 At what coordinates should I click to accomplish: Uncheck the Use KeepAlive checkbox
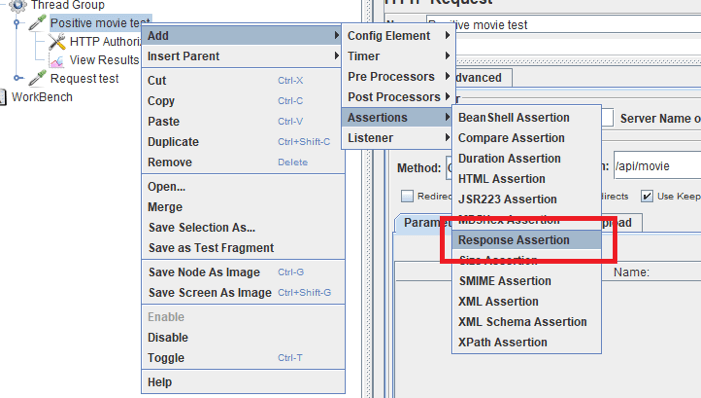point(647,196)
